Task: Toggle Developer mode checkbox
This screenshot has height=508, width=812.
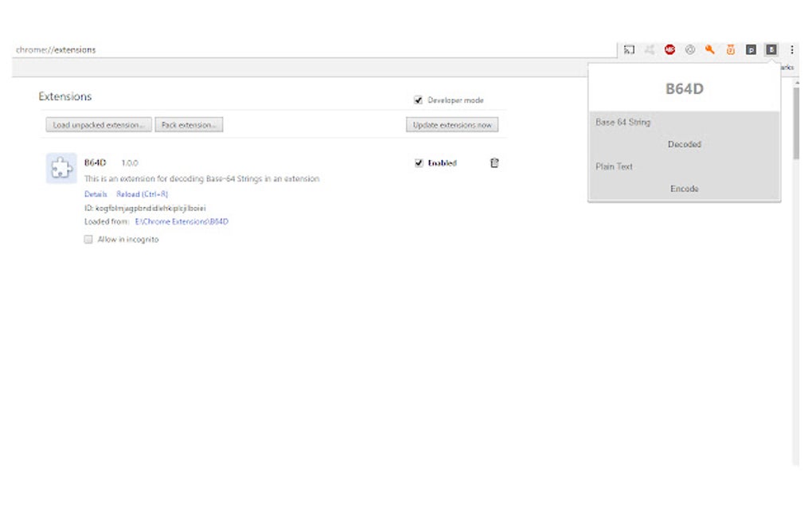Action: point(418,100)
